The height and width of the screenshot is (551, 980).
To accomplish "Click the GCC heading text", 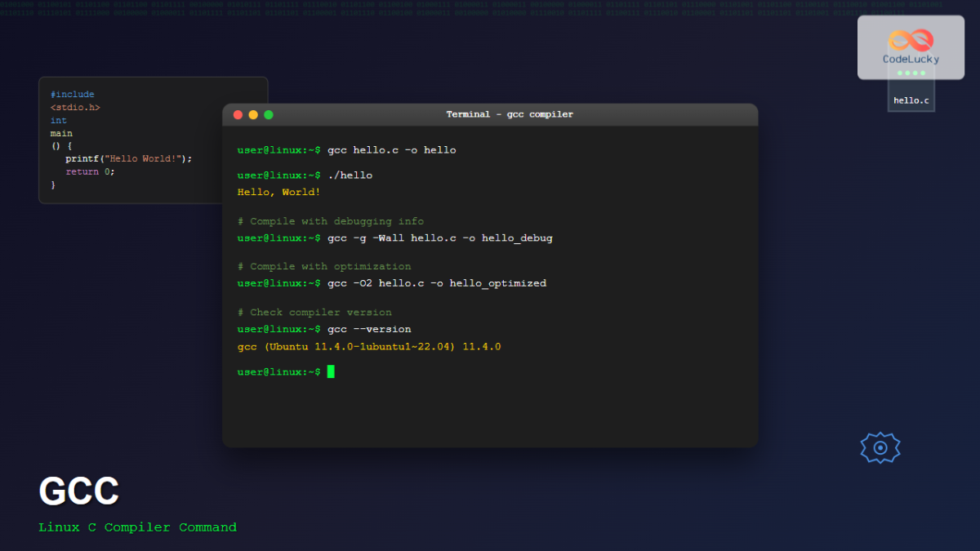I will pos(78,490).
